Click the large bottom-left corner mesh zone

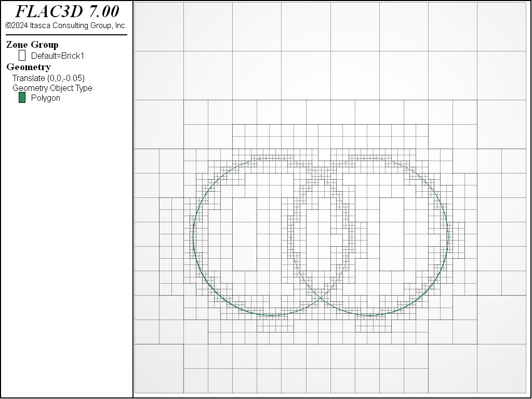pyautogui.click(x=159, y=368)
